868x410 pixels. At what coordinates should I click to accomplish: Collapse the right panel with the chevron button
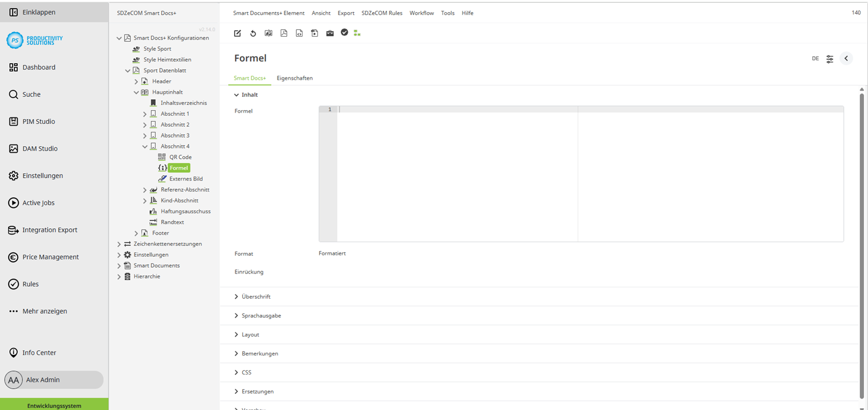point(846,58)
